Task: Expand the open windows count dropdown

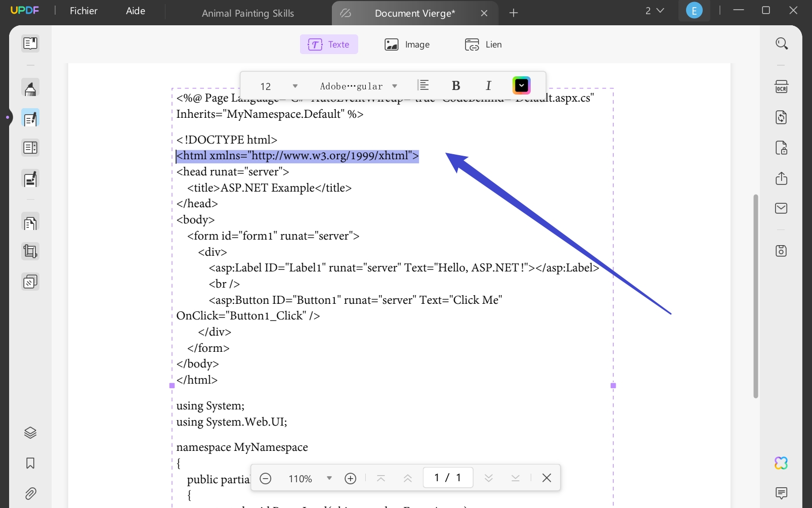Action: tap(655, 11)
